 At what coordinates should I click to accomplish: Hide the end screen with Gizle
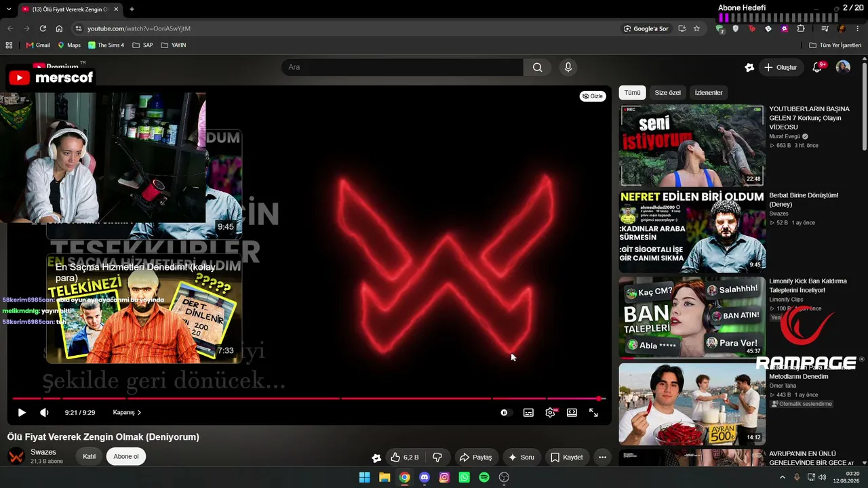(593, 96)
